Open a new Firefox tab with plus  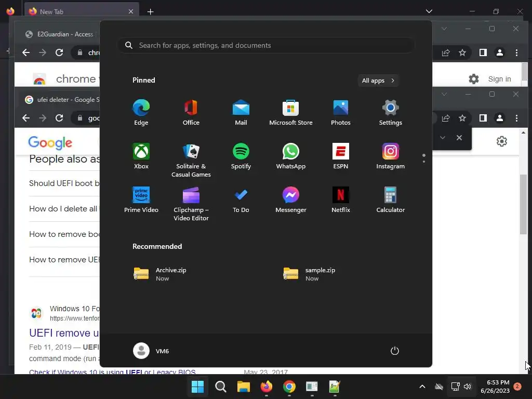coord(150,12)
